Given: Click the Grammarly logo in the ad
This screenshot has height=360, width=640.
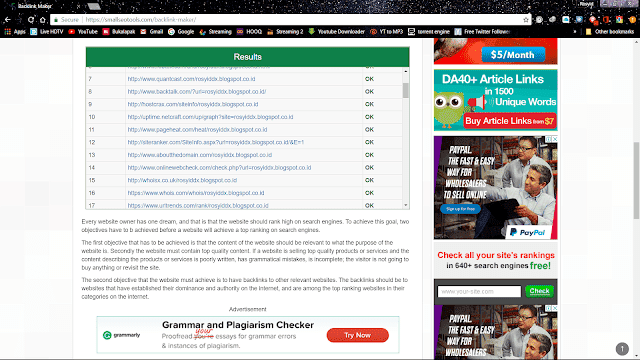Looking at the screenshot, I should 122,335.
